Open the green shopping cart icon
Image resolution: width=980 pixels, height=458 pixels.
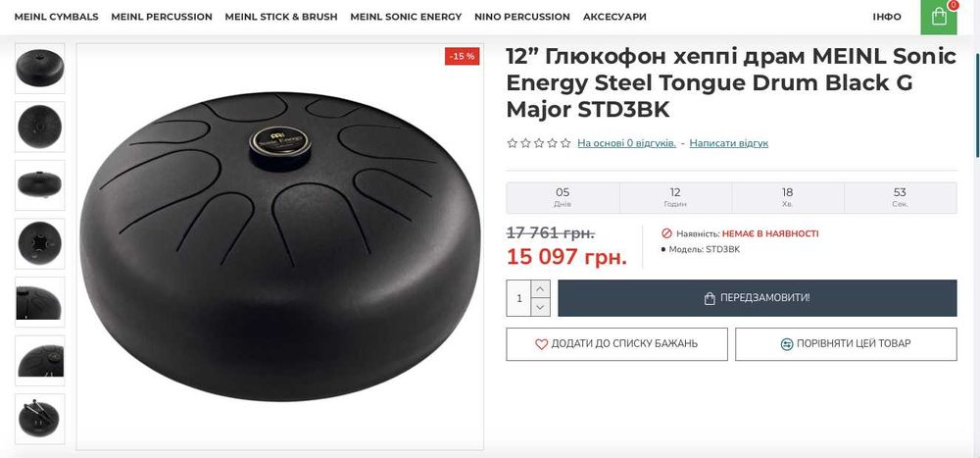939,17
